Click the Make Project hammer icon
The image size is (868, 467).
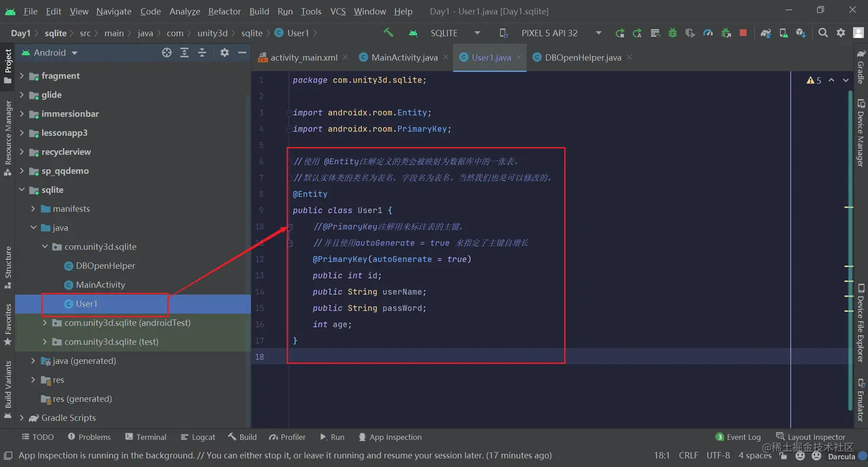point(389,33)
